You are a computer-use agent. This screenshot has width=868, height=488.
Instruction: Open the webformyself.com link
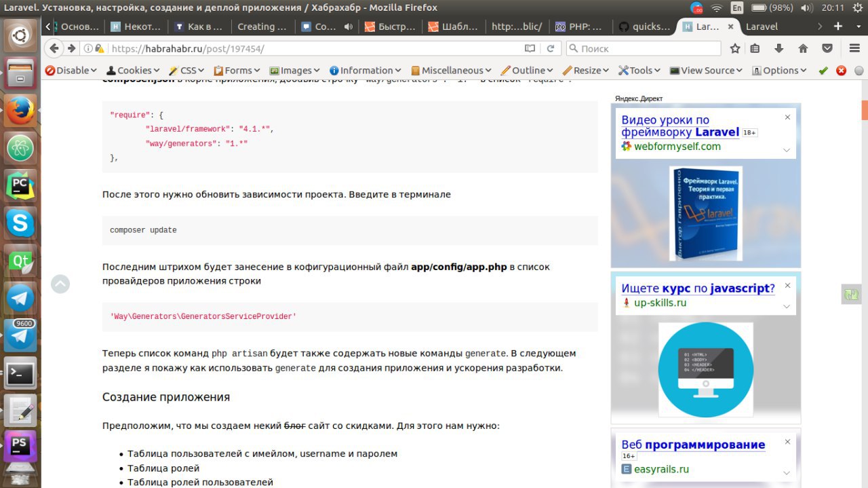pyautogui.click(x=677, y=146)
